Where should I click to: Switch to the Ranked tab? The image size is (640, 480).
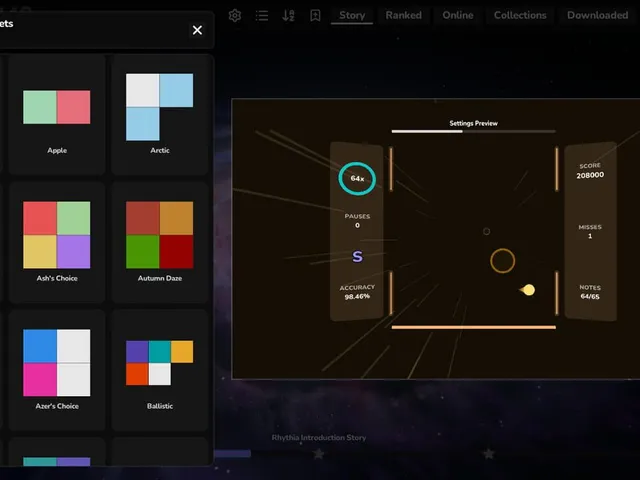(x=403, y=16)
